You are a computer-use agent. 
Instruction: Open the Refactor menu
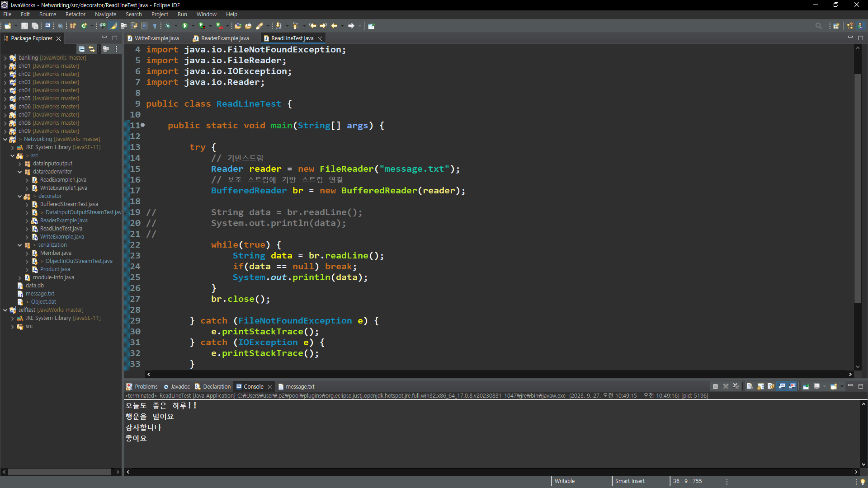pyautogui.click(x=75, y=14)
